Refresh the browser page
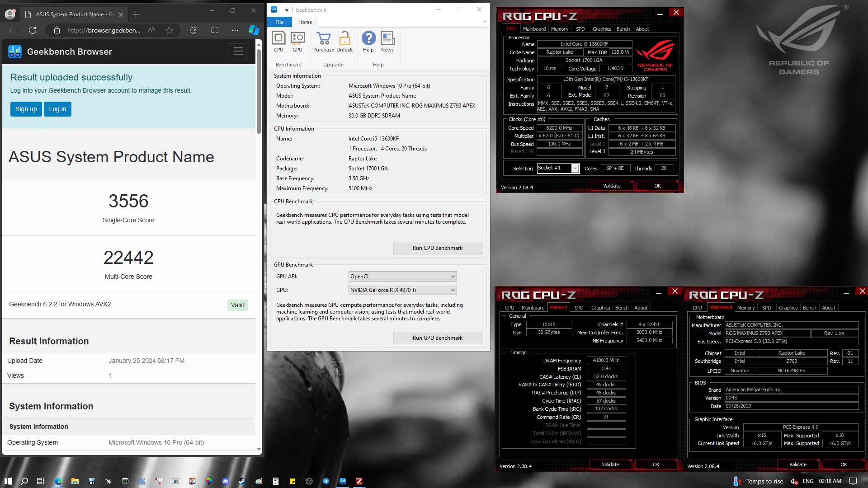Image resolution: width=868 pixels, height=488 pixels. [33, 30]
